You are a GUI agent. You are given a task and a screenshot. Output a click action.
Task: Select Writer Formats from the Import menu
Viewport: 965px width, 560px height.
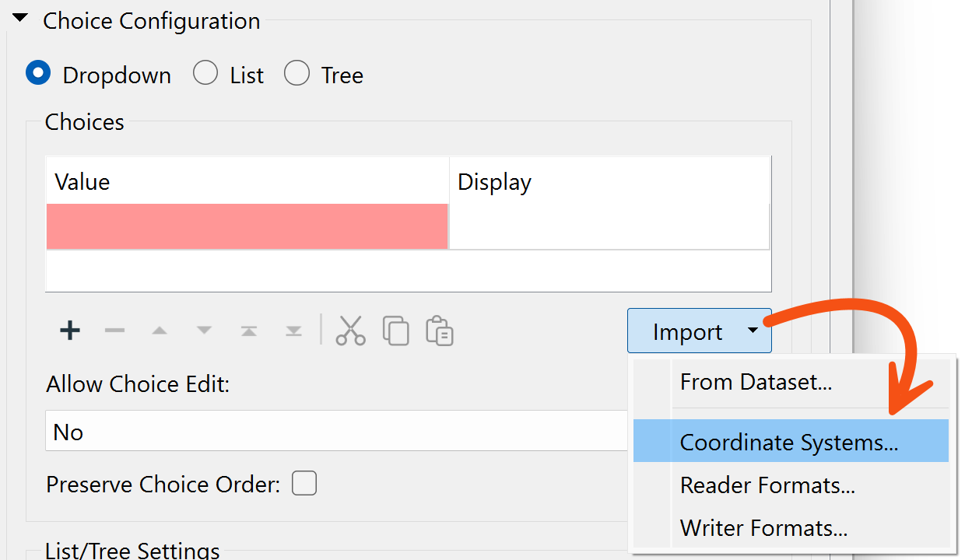click(763, 527)
